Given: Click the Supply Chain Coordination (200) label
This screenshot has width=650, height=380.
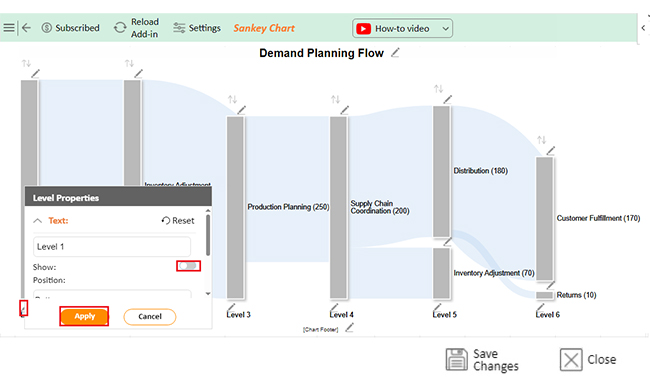Looking at the screenshot, I should [x=380, y=207].
